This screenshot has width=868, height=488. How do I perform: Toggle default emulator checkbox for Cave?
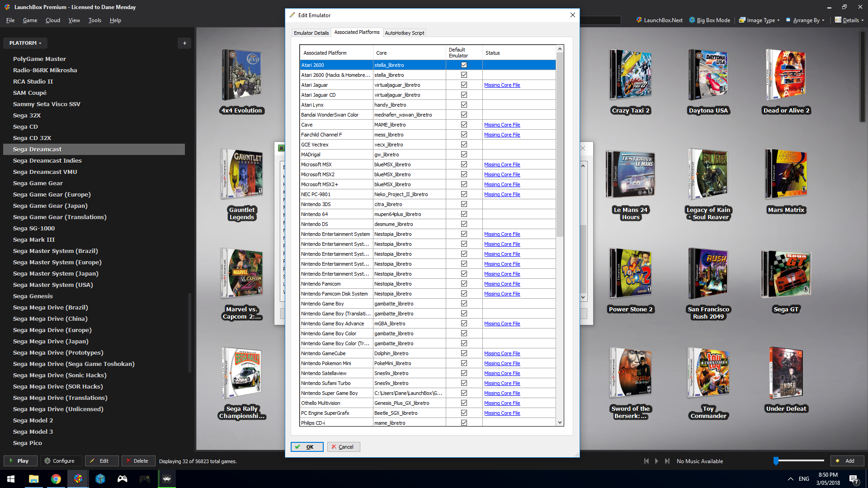tap(464, 124)
